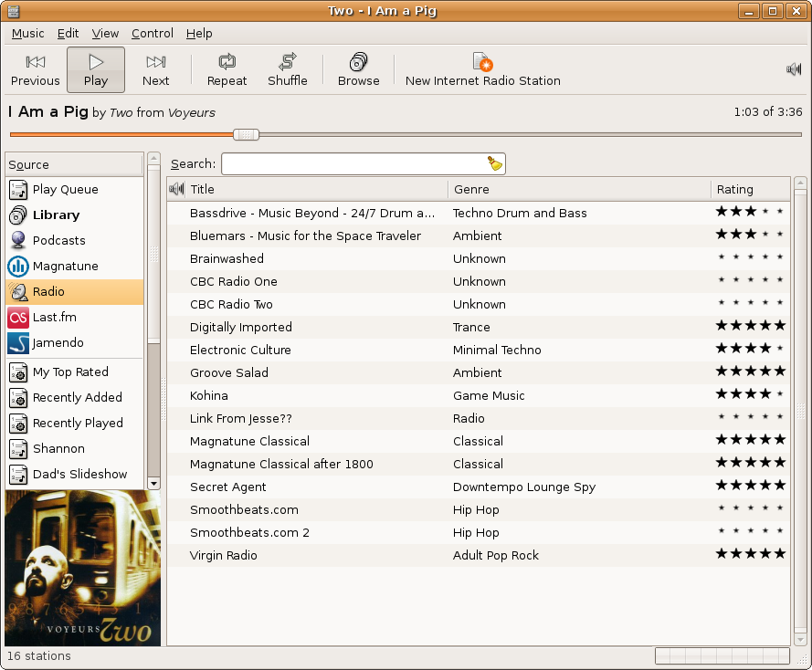This screenshot has height=670, width=812.
Task: Click the Source column header
Action: point(75,164)
